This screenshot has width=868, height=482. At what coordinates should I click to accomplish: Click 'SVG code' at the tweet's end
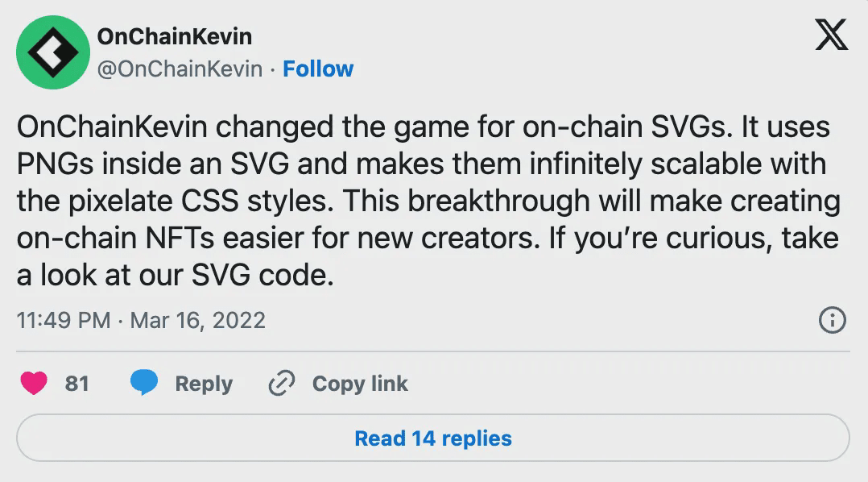click(262, 276)
